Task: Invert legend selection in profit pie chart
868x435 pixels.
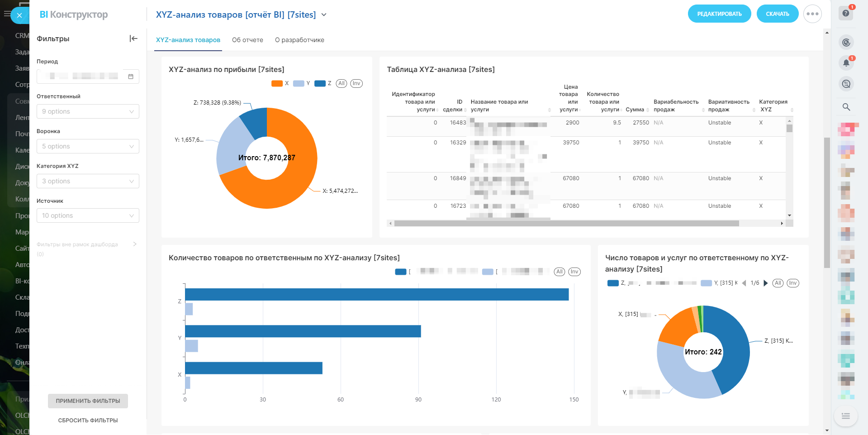Action: (356, 83)
